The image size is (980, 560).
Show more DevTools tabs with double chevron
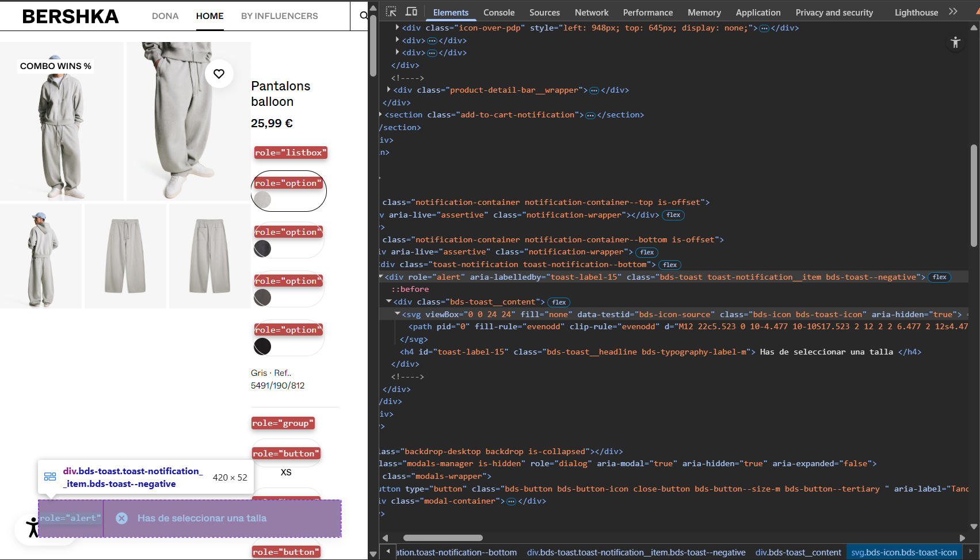pos(953,12)
